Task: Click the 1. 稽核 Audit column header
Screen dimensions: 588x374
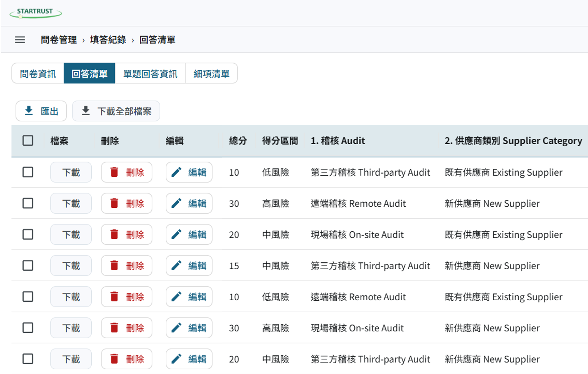Action: (338, 141)
